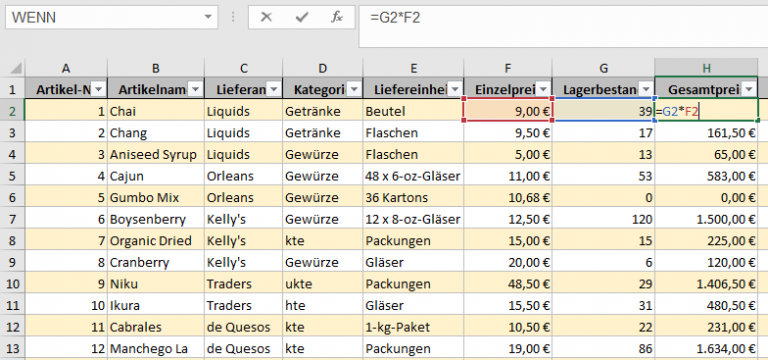Screen dimensions: 768x360
Task: Open the Lagerbestand filter dropdown
Action: tap(646, 89)
